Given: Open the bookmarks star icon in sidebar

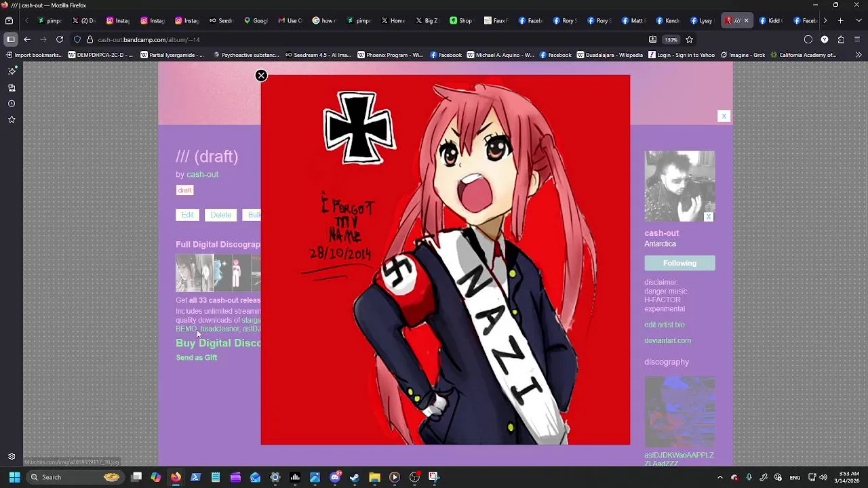Looking at the screenshot, I should (12, 120).
